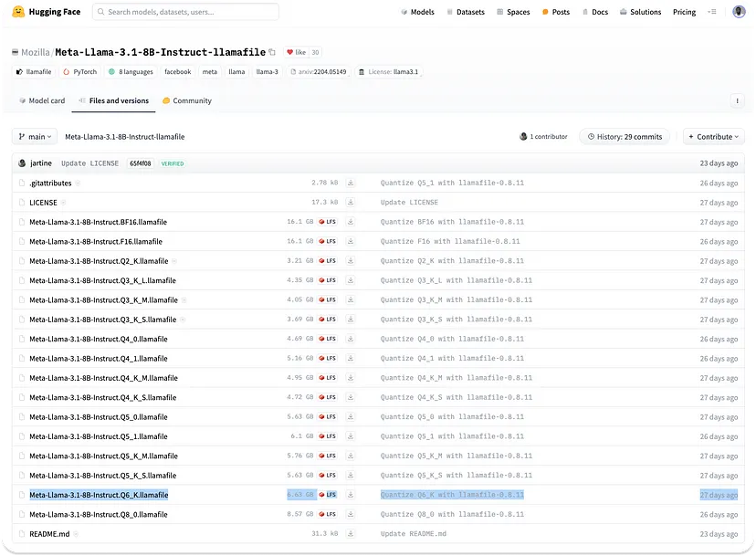The height and width of the screenshot is (556, 756).
Task: Click download icon for the LICENSE file
Action: [351, 203]
